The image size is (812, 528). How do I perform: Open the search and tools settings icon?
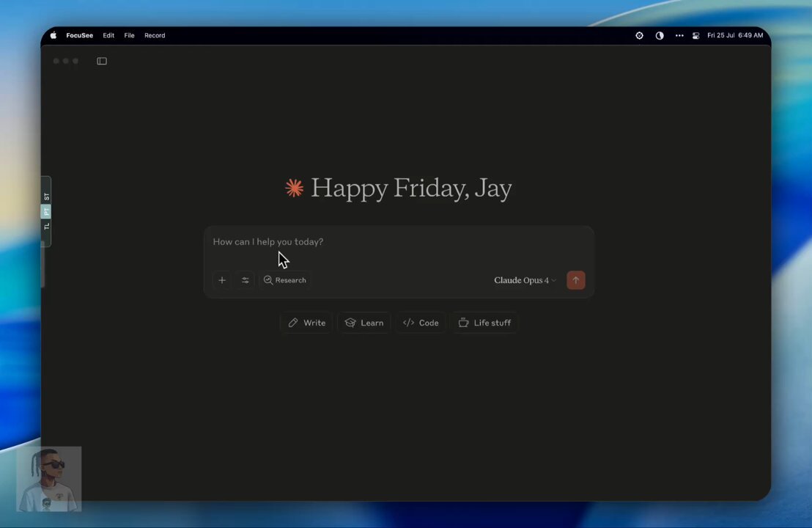click(x=246, y=280)
